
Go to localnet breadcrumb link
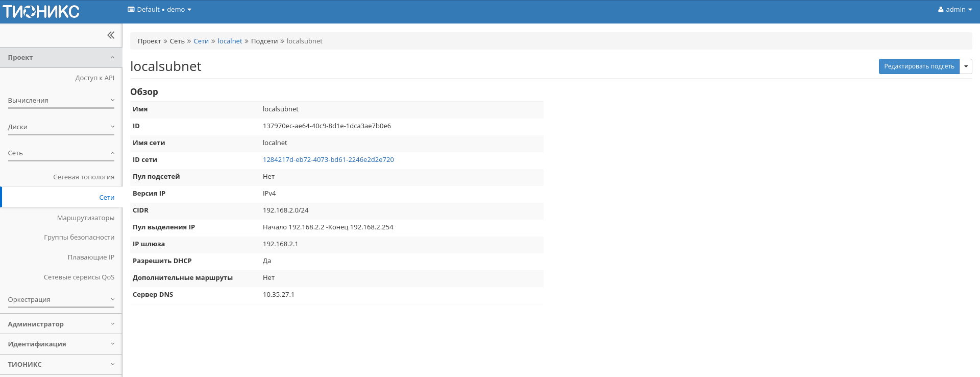pyautogui.click(x=230, y=41)
